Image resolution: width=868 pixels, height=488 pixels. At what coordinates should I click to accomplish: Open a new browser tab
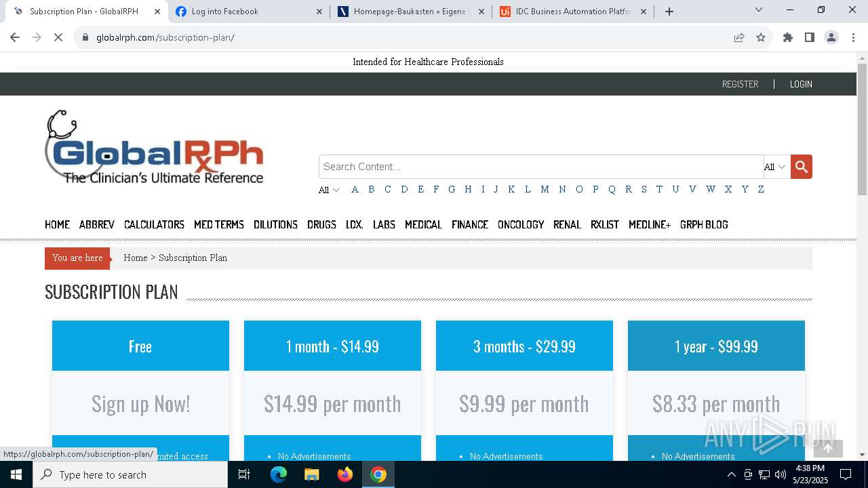[669, 11]
